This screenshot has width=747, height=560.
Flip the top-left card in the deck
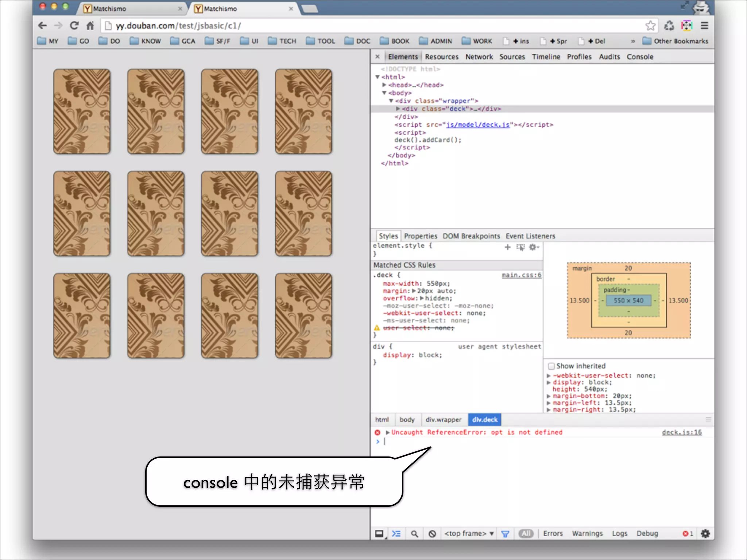(x=82, y=111)
